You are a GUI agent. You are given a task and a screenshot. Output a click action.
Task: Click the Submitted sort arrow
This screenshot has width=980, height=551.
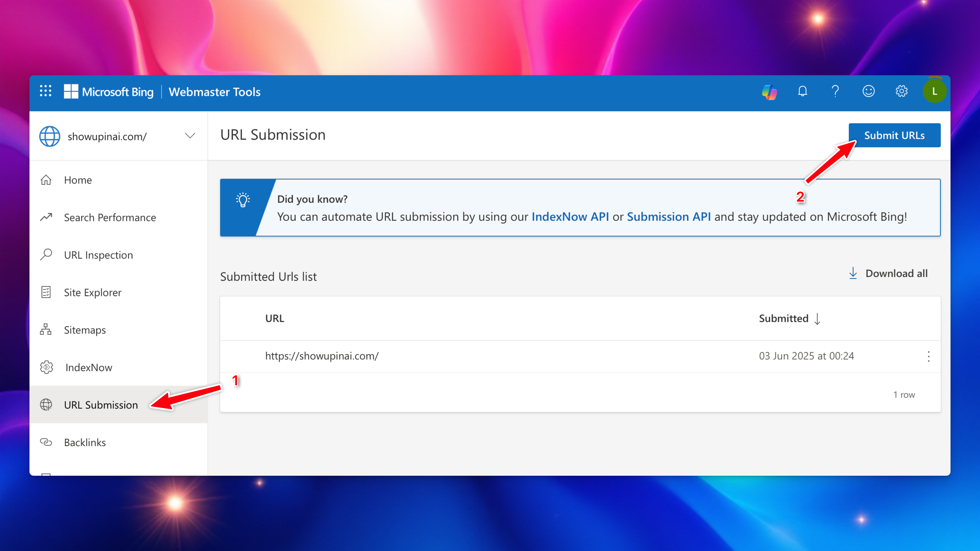point(817,319)
